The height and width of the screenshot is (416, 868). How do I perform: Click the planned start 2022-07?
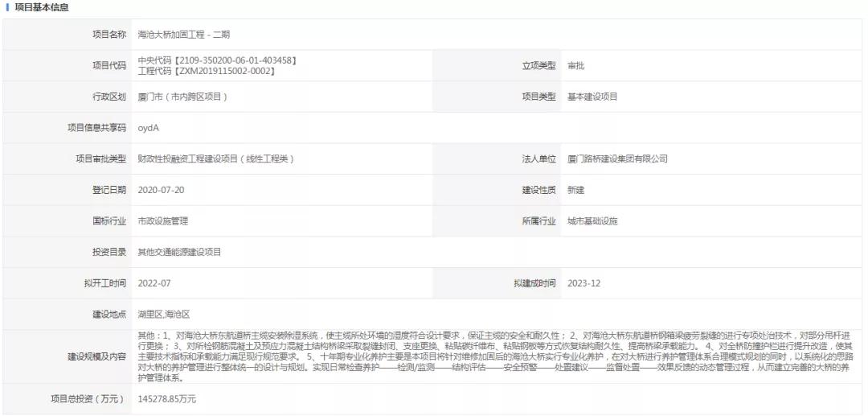pos(154,283)
